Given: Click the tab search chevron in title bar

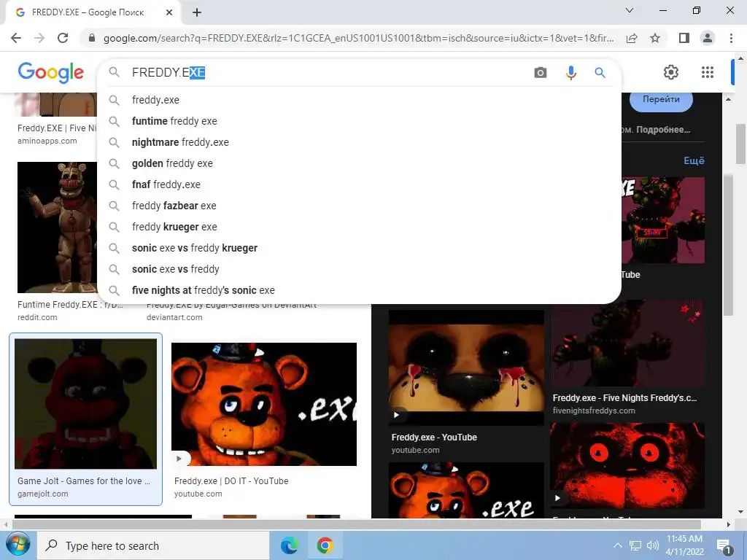Looking at the screenshot, I should click(x=630, y=10).
